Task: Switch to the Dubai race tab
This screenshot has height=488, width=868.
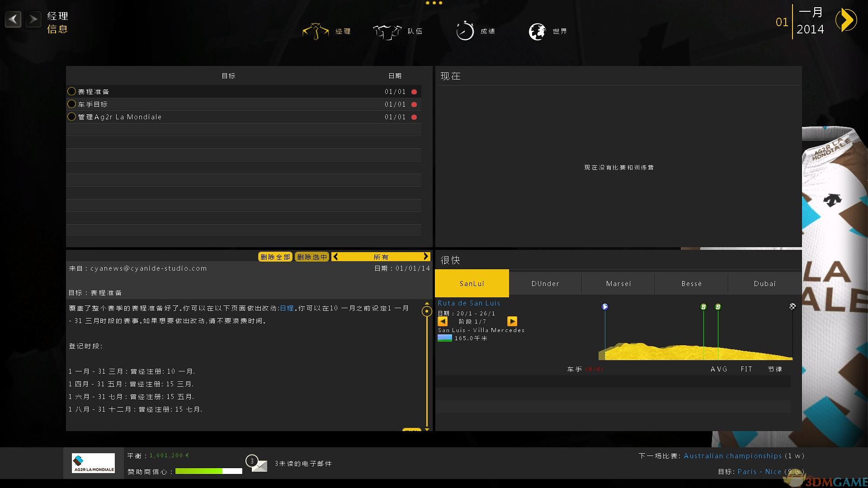Action: tap(764, 284)
